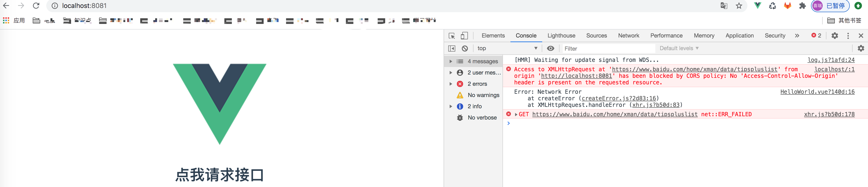Select the No warnings filter
The width and height of the screenshot is (868, 187).
click(x=473, y=95)
